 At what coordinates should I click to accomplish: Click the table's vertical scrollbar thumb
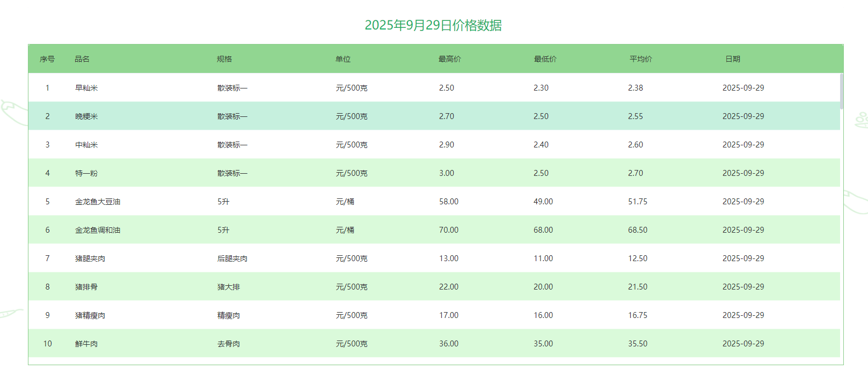tap(842, 91)
